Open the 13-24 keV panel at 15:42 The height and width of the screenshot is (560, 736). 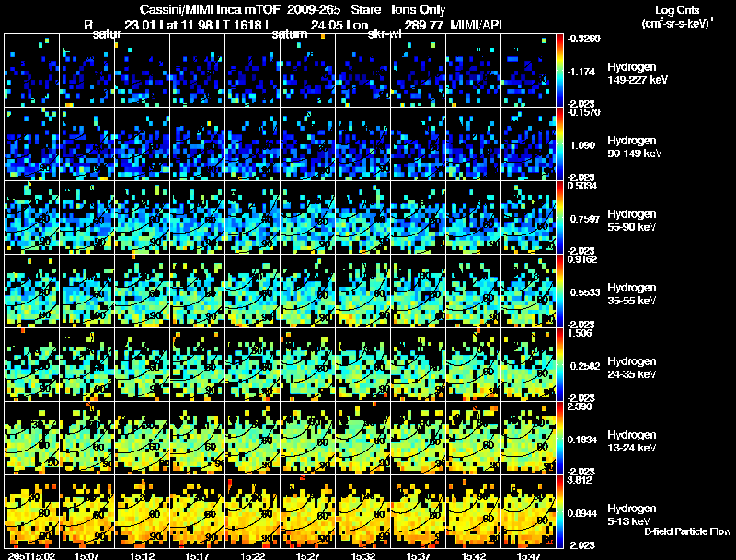[x=473, y=439]
